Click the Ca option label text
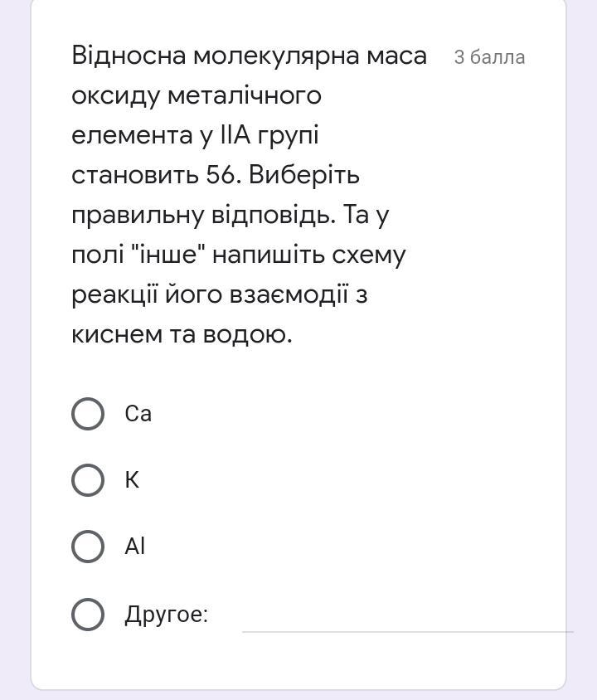 138,414
